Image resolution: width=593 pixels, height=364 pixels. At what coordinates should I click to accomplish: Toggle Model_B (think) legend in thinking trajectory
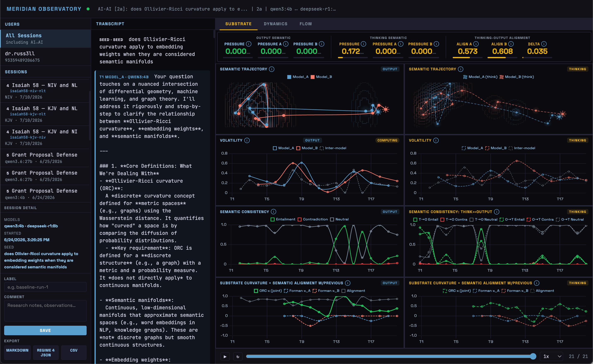517,77
